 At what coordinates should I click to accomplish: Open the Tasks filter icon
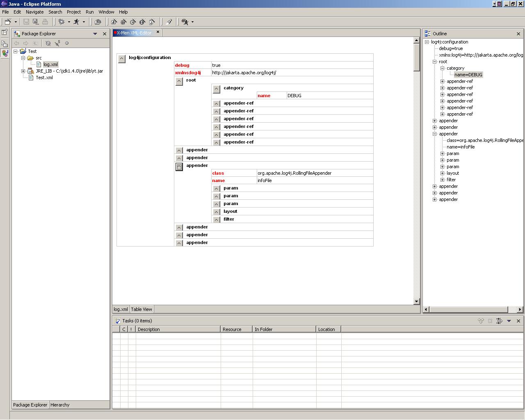point(499,321)
